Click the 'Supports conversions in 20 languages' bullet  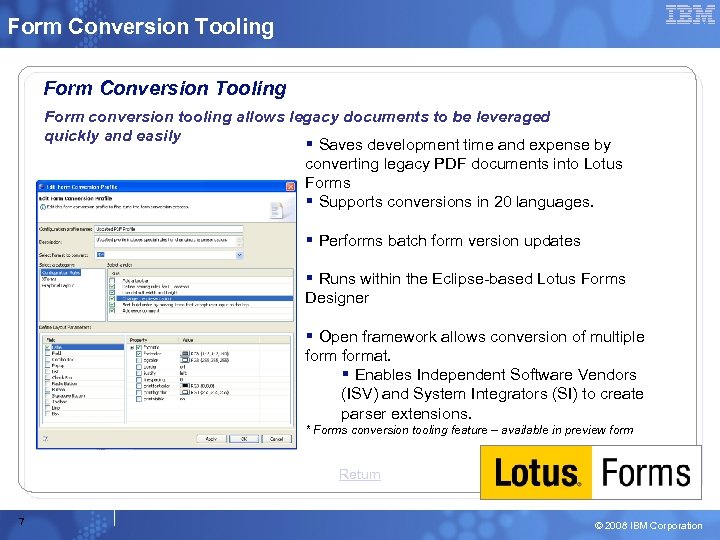click(x=450, y=202)
